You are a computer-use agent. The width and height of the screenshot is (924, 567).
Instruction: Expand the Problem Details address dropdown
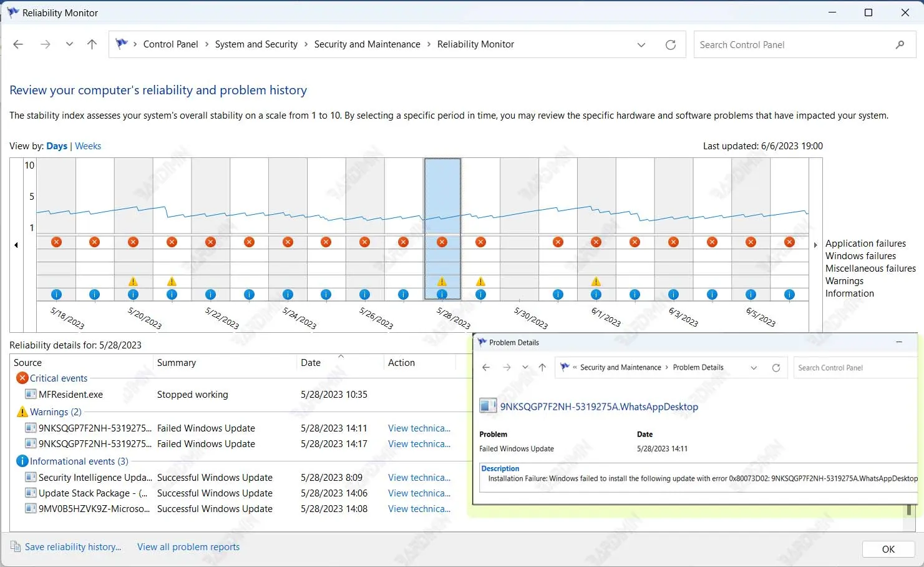pyautogui.click(x=754, y=368)
